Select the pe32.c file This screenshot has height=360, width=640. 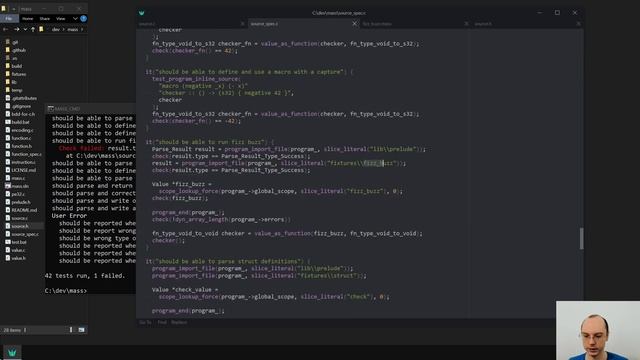coord(18,194)
